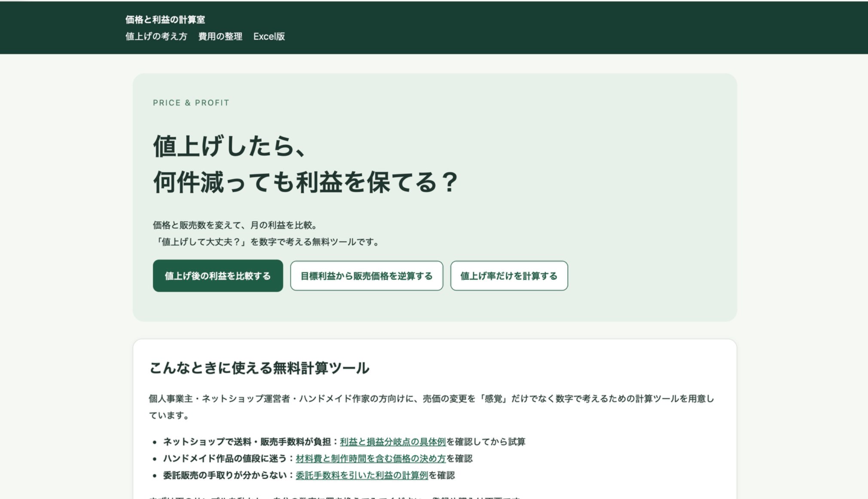This screenshot has width=868, height=499.
Task: Click the PRICE & PROFIT label
Action: [191, 103]
